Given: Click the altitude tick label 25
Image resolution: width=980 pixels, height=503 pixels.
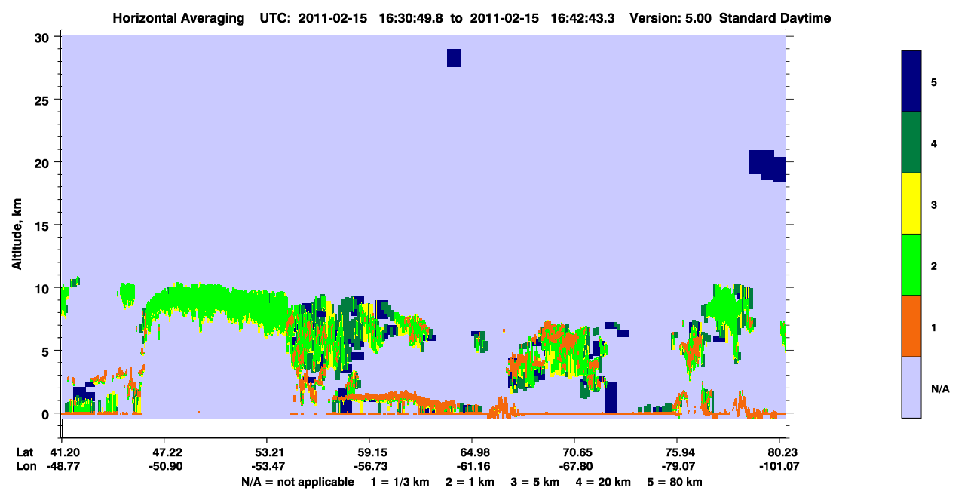Looking at the screenshot, I should click(x=44, y=100).
